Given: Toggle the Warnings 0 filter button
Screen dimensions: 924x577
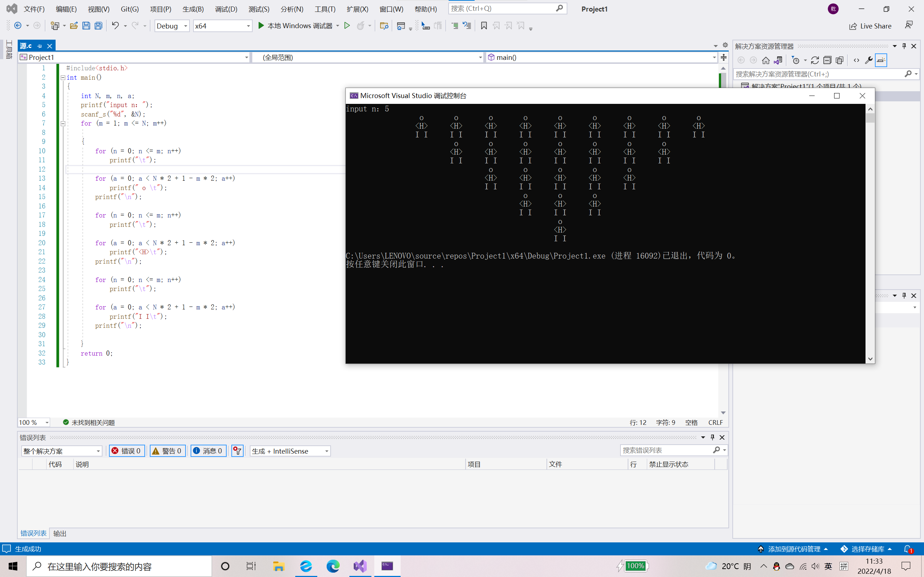Looking at the screenshot, I should (x=167, y=451).
